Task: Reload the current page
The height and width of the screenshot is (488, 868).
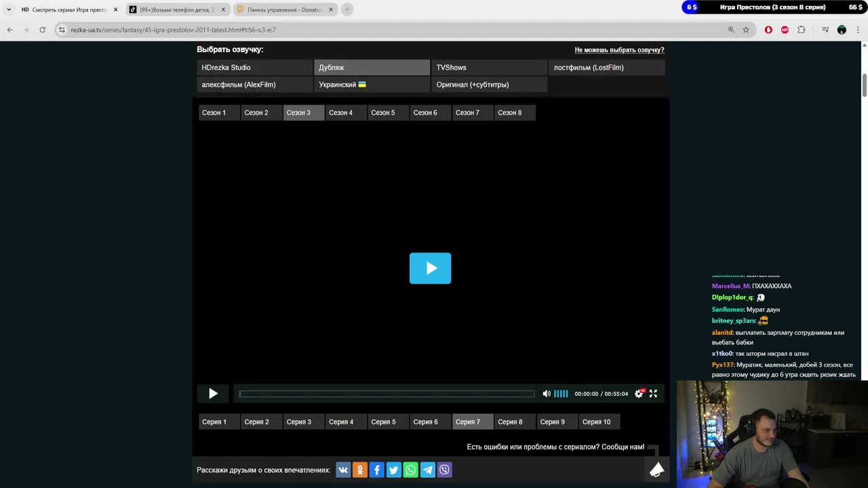Action: [42, 30]
